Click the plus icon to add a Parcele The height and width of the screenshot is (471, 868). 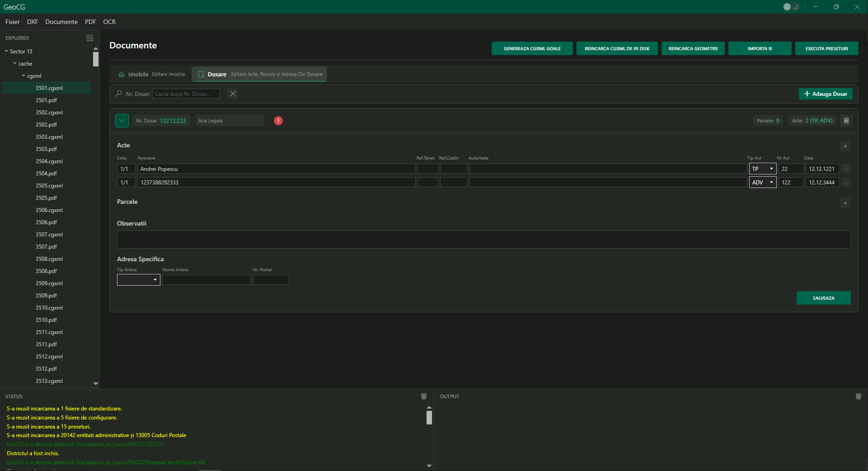coord(845,203)
